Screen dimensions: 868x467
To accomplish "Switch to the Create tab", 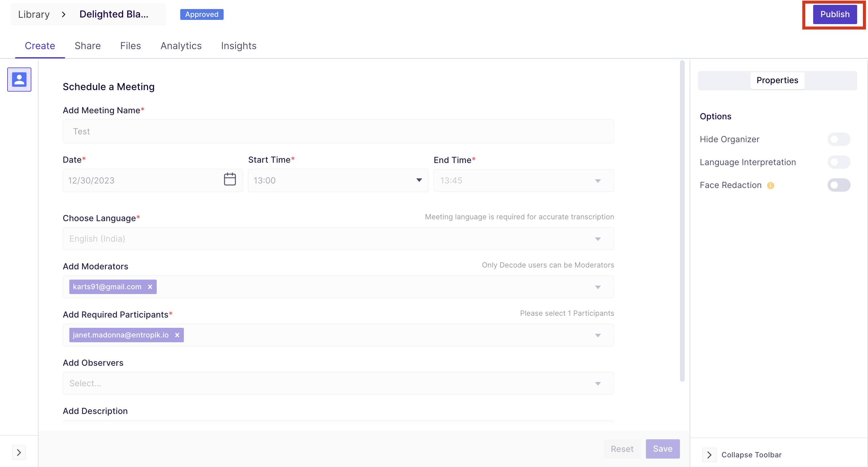I will [x=40, y=46].
